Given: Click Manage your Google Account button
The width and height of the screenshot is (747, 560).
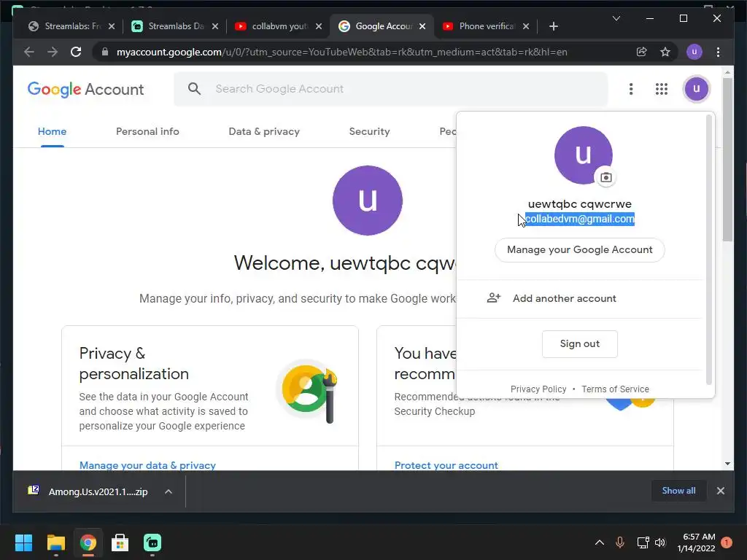Looking at the screenshot, I should tap(580, 249).
